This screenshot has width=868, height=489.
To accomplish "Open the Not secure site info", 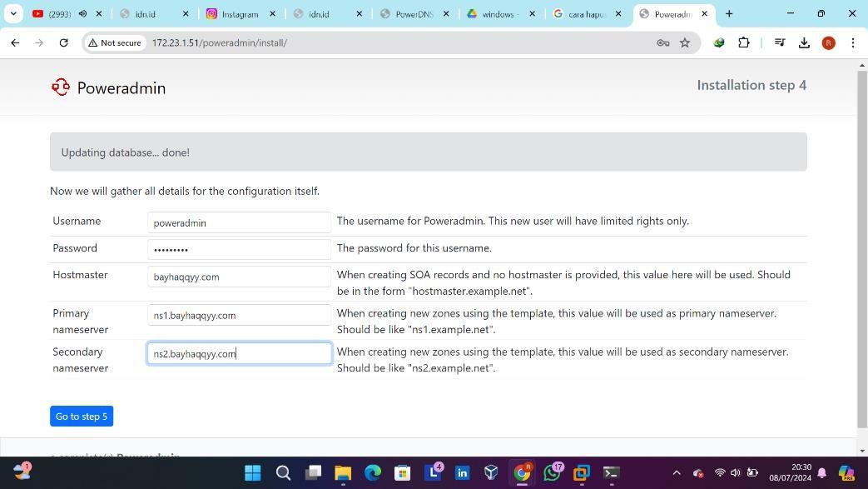I will 115,42.
